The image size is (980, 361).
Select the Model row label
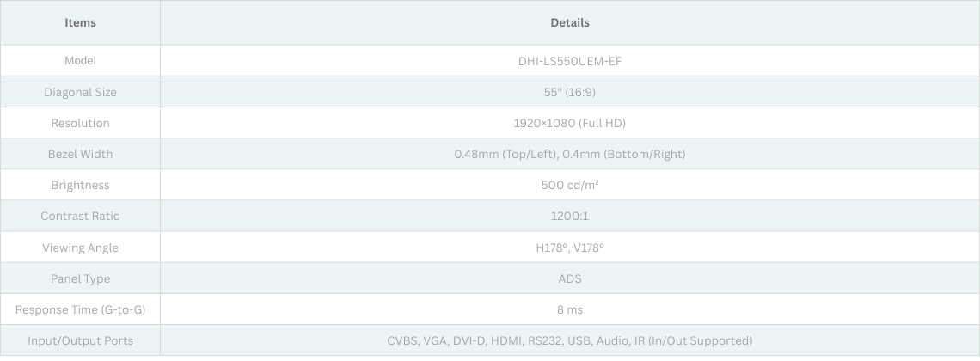tap(80, 61)
